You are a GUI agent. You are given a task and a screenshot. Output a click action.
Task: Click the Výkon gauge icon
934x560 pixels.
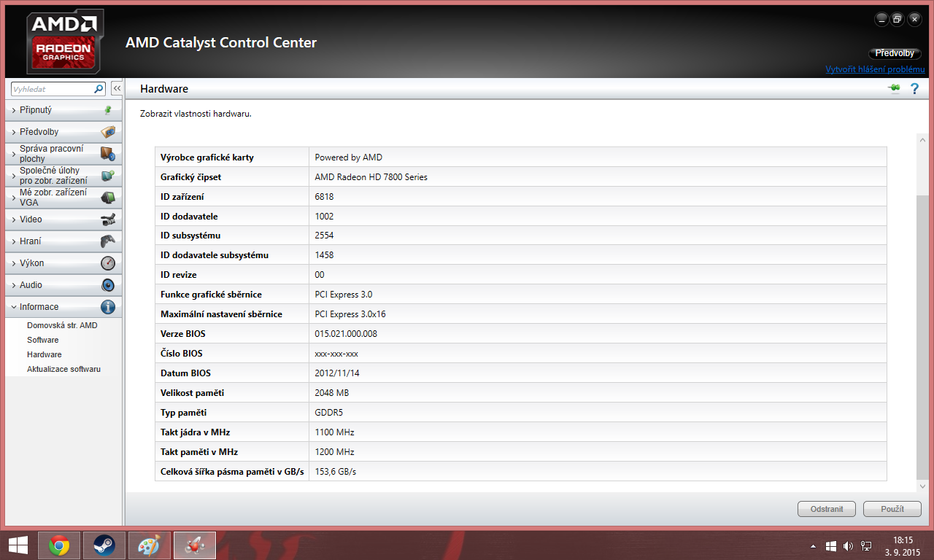coord(108,263)
